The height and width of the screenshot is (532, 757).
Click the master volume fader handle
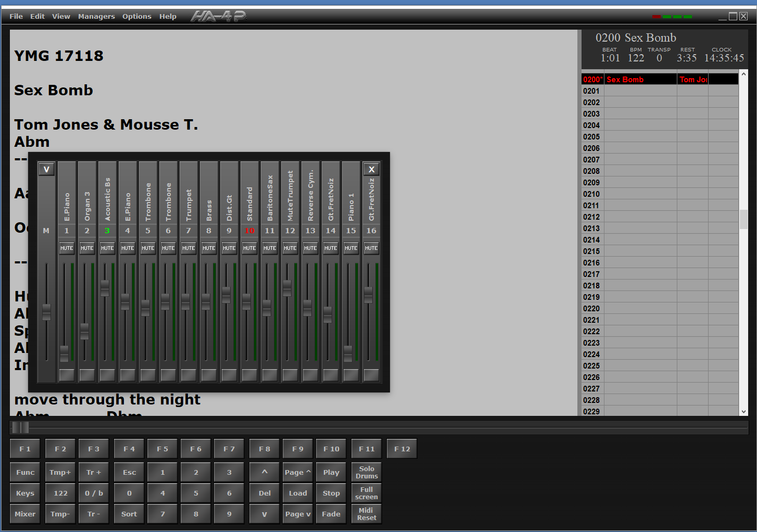[46, 312]
